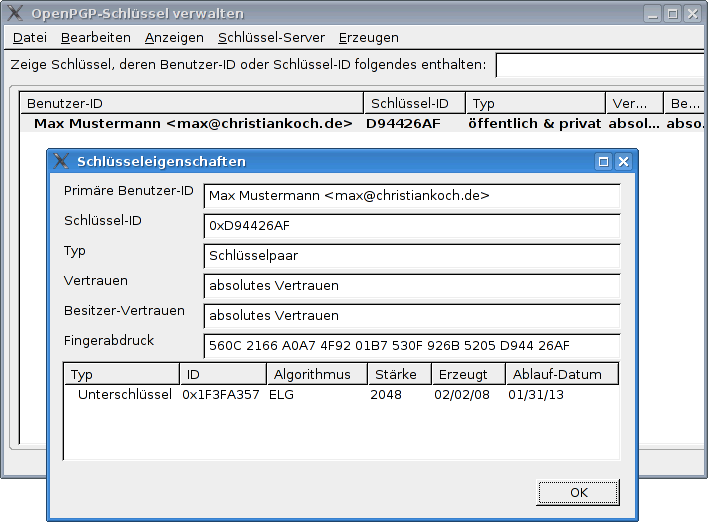The width and height of the screenshot is (708, 522).
Task: Open the Anzeigen menu
Action: [x=174, y=37]
